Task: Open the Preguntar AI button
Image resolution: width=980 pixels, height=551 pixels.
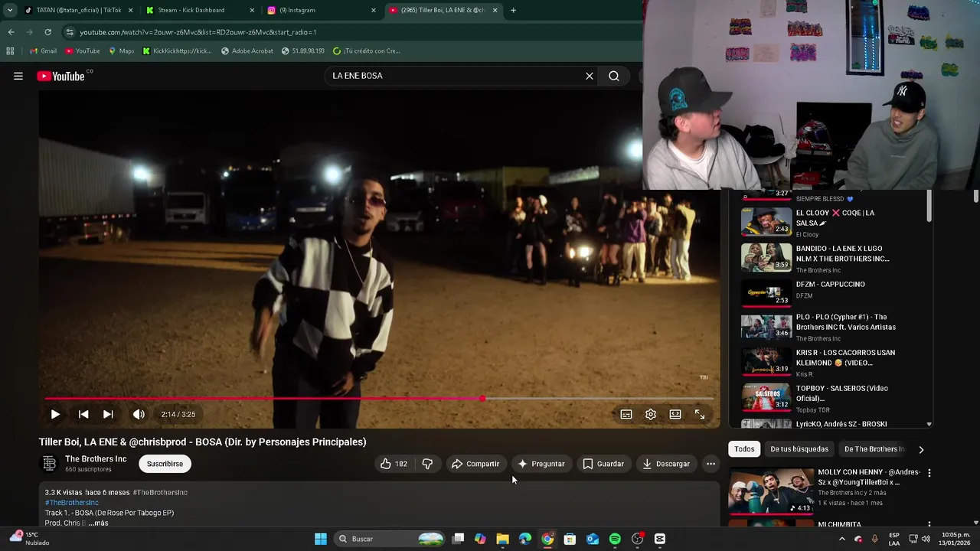Action: (541, 464)
